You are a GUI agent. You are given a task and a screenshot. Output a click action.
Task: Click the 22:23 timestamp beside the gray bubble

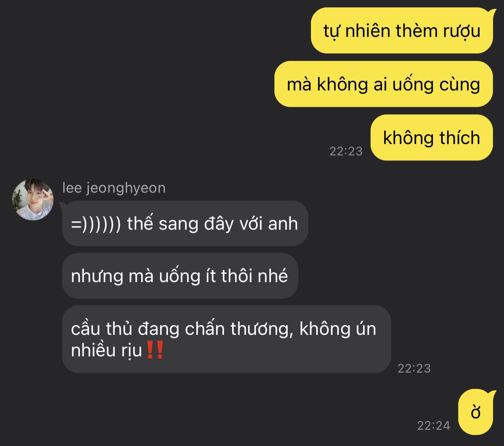click(x=414, y=368)
